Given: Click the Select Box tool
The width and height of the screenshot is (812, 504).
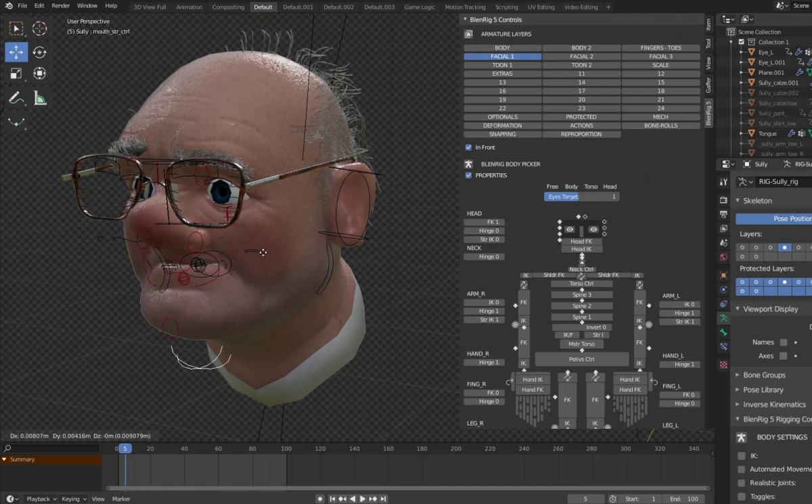Looking at the screenshot, I should click(16, 28).
